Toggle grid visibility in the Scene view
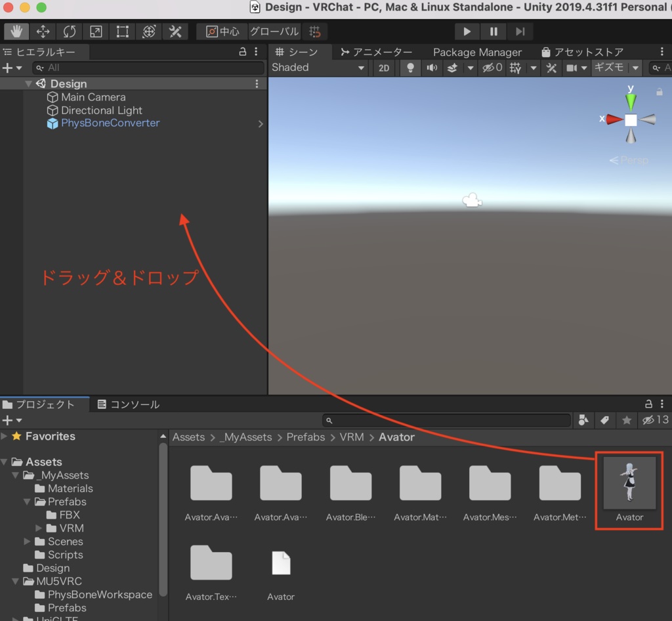Screen dimensions: 672x621 [x=515, y=68]
